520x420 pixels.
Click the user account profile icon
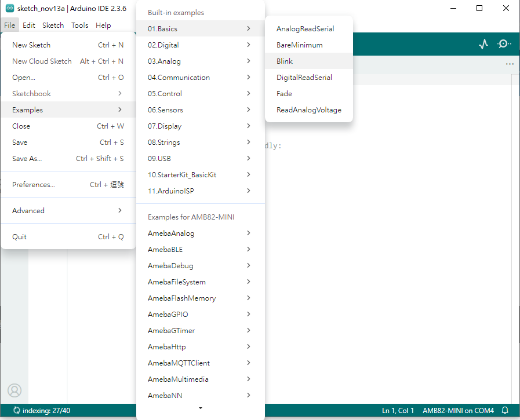click(14, 390)
